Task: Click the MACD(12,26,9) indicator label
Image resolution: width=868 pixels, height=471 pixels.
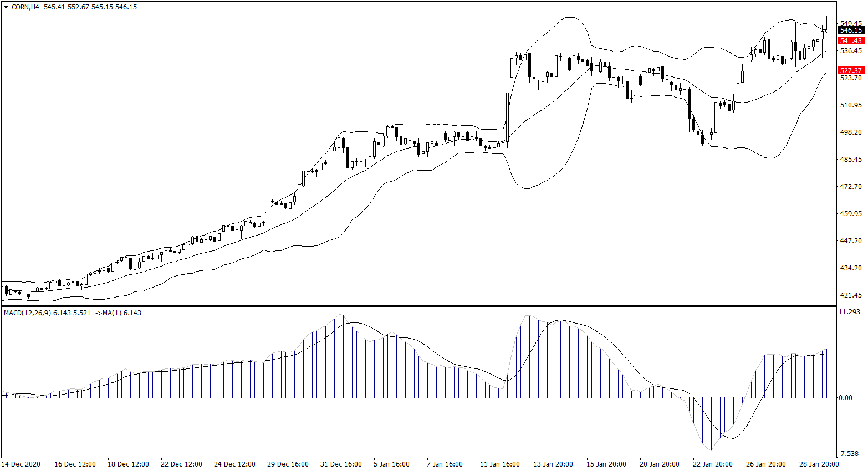Action: (27, 313)
